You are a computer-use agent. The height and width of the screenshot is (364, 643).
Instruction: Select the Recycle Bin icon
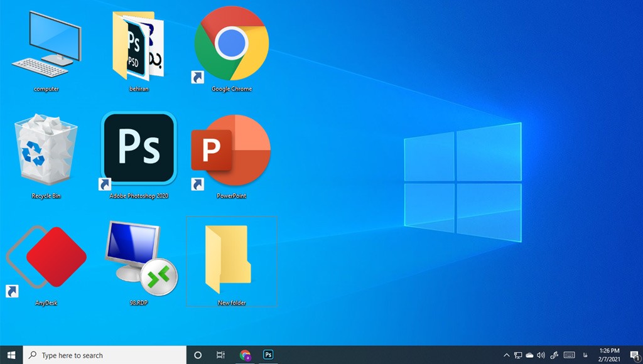tap(46, 154)
